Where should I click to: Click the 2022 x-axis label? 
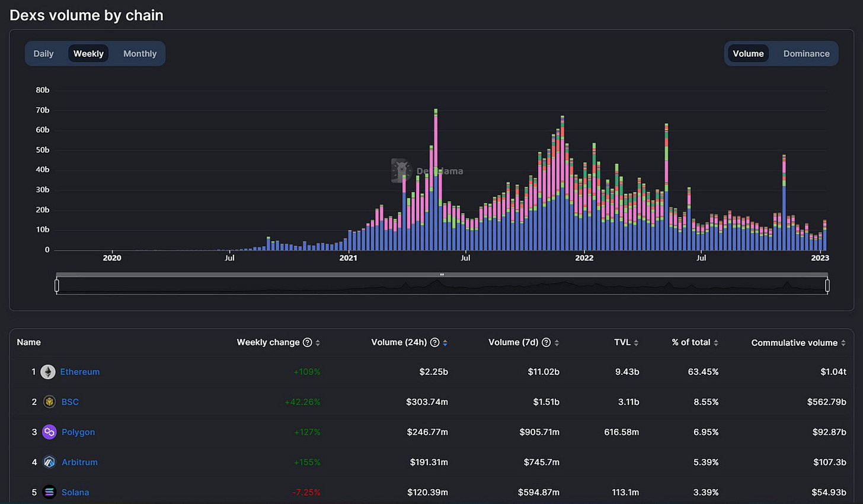(x=584, y=258)
